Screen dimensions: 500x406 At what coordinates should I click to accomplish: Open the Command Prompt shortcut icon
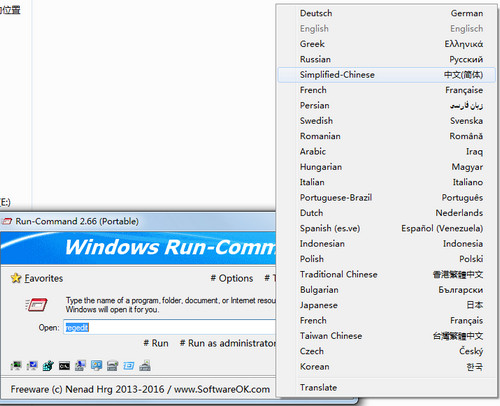click(x=64, y=366)
